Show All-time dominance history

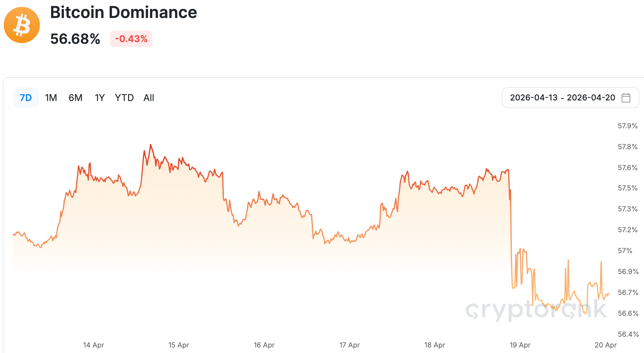coord(149,98)
